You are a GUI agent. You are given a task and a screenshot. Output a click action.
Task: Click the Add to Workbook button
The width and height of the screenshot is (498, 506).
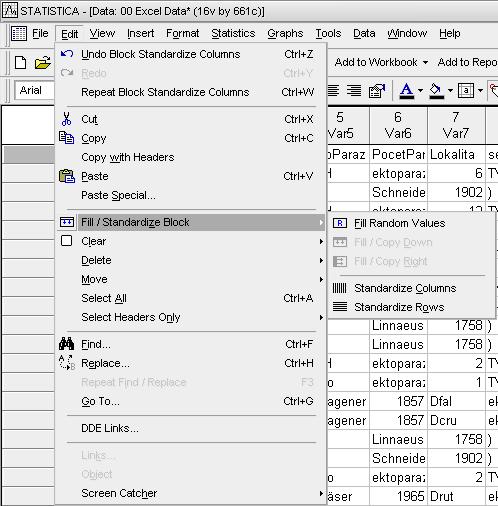(376, 62)
